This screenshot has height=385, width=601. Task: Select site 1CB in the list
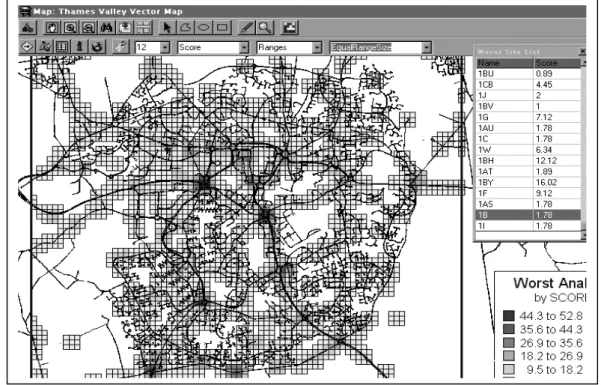click(x=529, y=85)
